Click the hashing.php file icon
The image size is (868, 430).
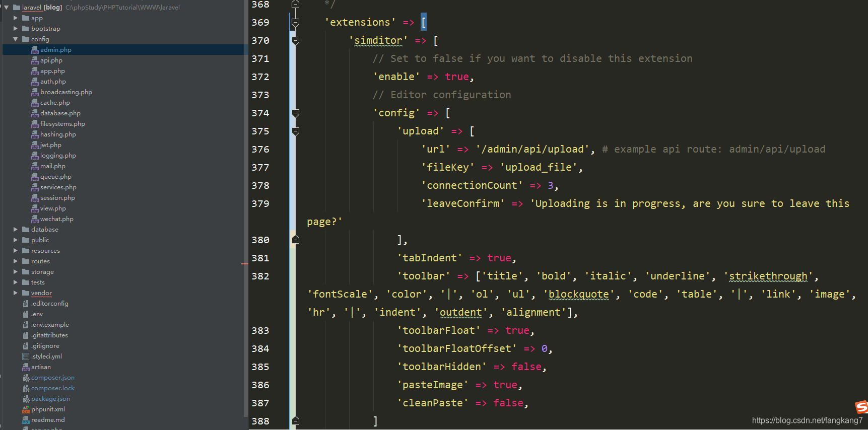coord(35,134)
